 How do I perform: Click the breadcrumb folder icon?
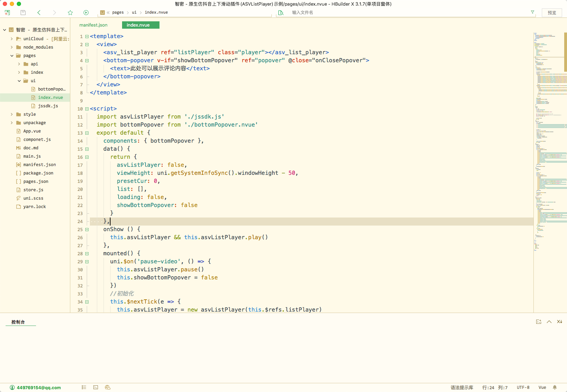click(x=102, y=13)
